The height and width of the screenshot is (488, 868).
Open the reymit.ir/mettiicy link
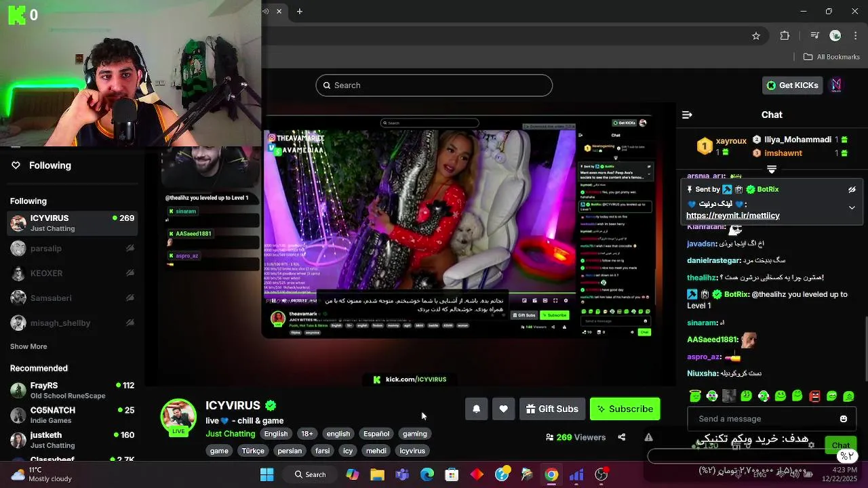point(733,216)
